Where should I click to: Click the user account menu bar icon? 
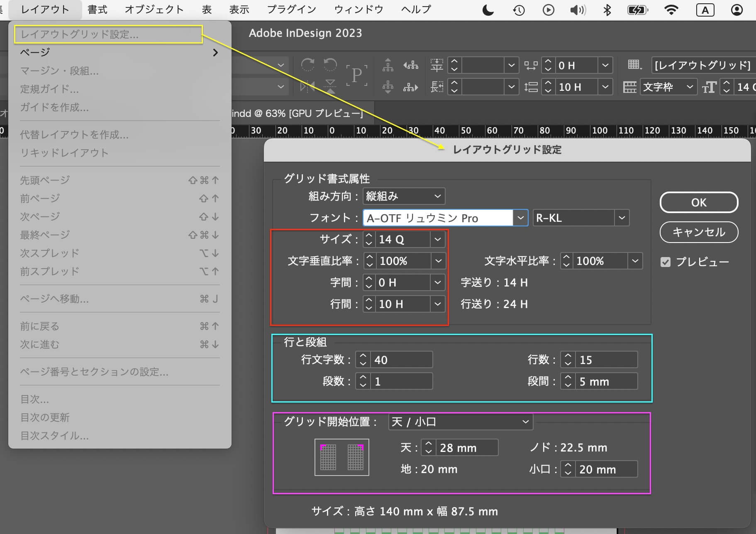click(x=737, y=10)
